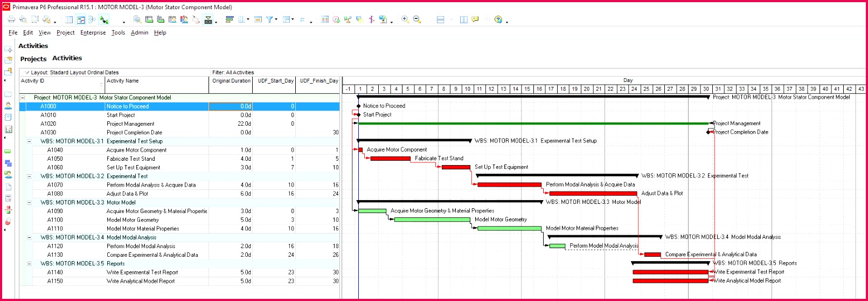Click the Original Duration column header
Screen dimensions: 868x301
[x=231, y=85]
